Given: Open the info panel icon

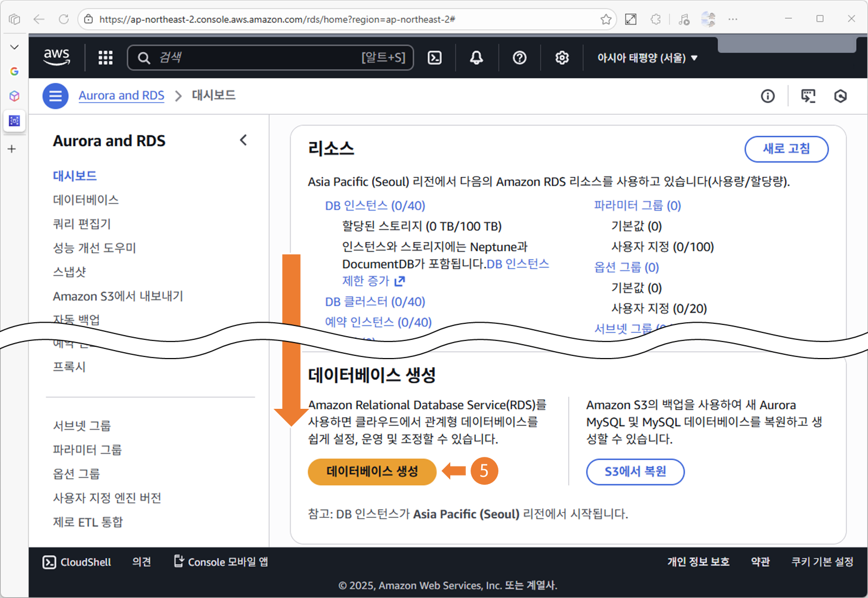Looking at the screenshot, I should click(x=768, y=96).
